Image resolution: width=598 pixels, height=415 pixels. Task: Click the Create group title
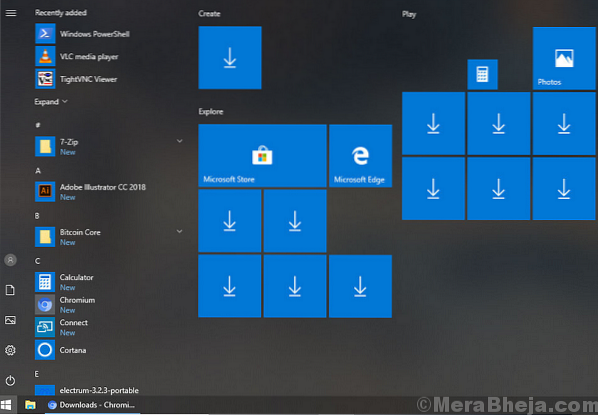pos(209,14)
